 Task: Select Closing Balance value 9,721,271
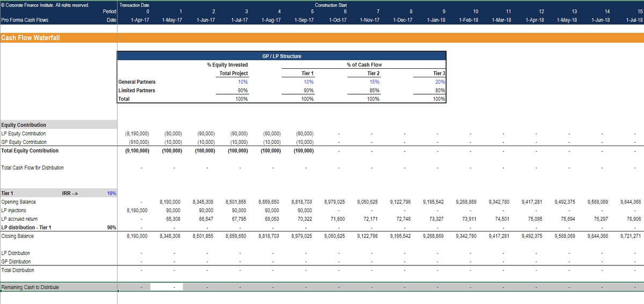pyautogui.click(x=630, y=236)
